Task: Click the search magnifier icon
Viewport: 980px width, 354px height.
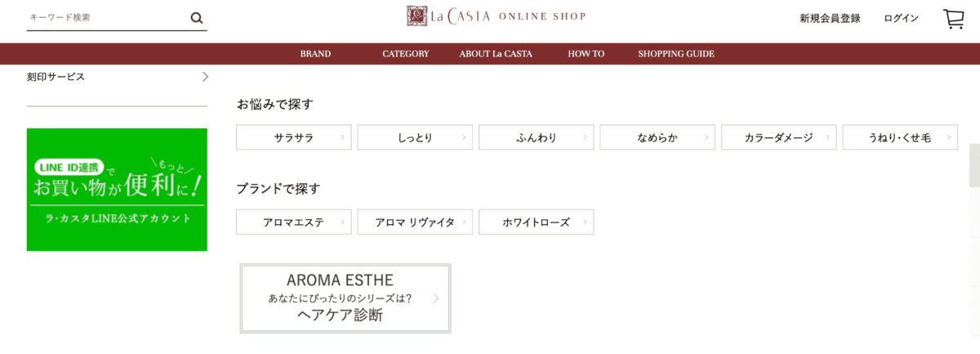Action: [197, 18]
